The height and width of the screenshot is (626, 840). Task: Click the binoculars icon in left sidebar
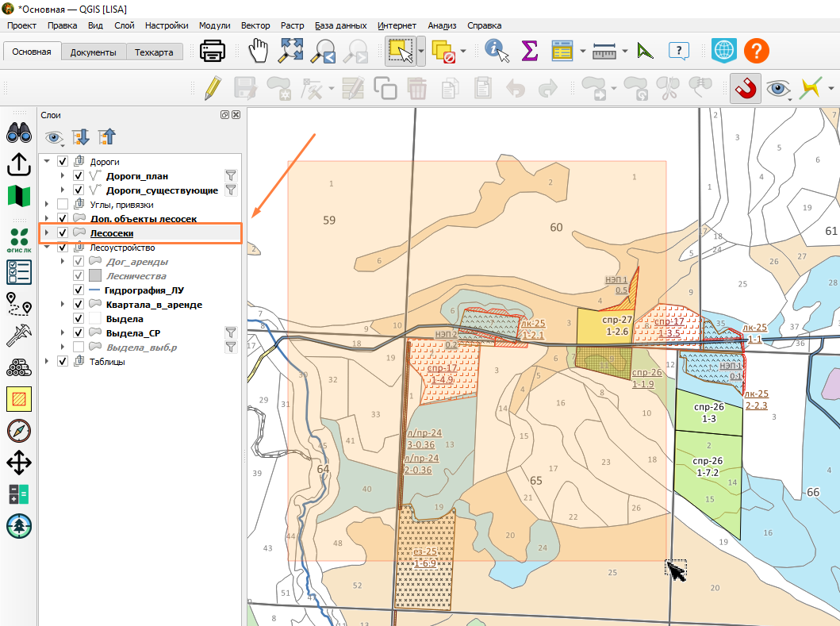[x=19, y=132]
